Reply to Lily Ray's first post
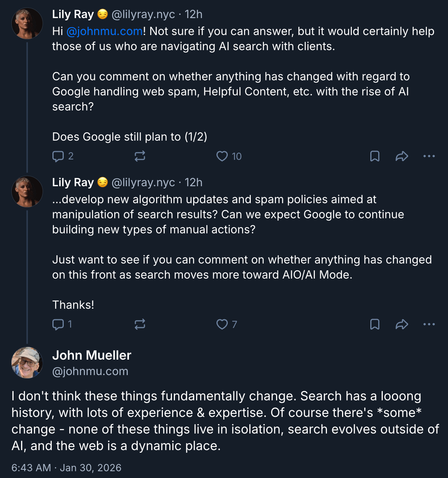This screenshot has height=478, width=448. [x=58, y=156]
